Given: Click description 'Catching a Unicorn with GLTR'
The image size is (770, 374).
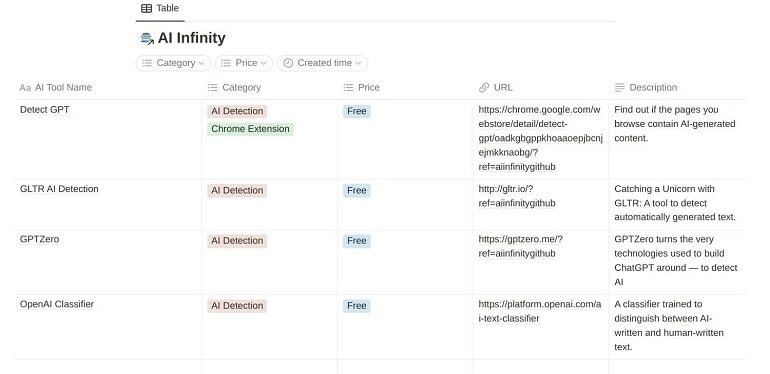Looking at the screenshot, I should 675,203.
